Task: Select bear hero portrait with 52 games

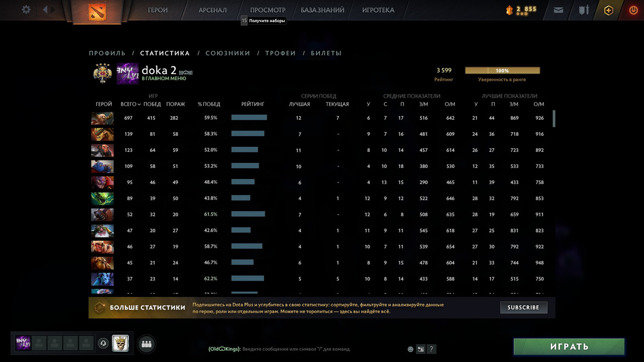Action: 102,215
